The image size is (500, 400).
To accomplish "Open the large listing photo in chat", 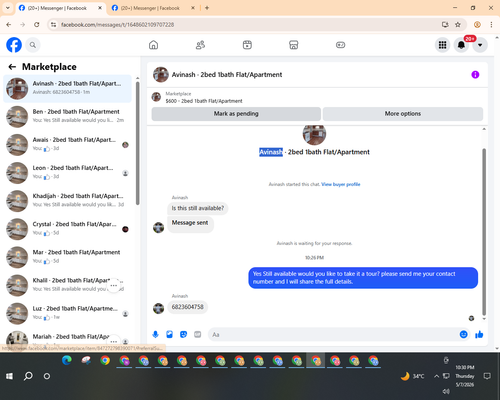I will 314,135.
